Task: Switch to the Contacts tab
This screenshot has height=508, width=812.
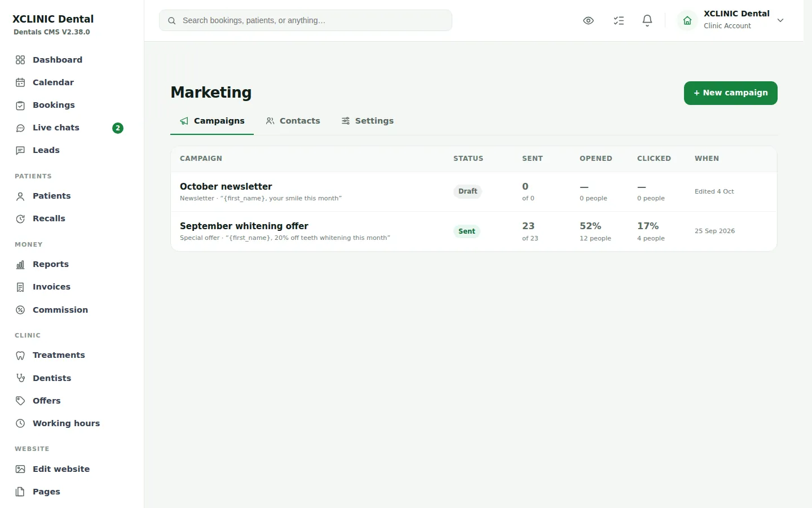Action: click(293, 121)
